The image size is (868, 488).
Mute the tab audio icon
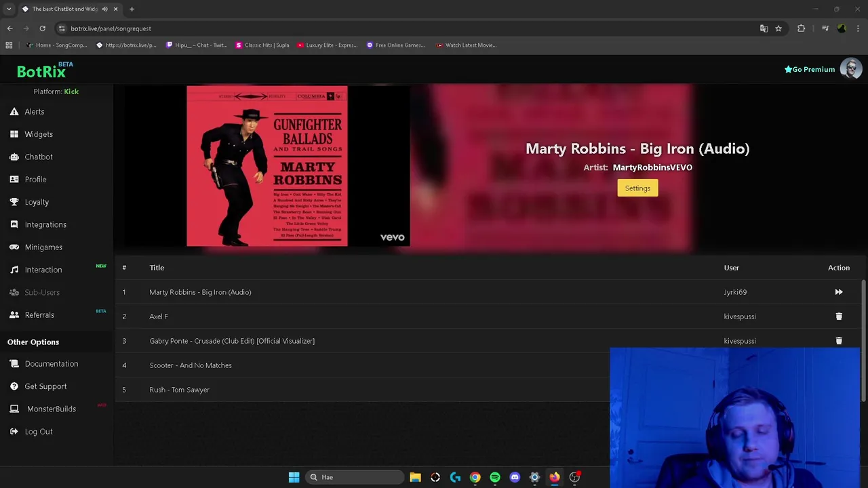pyautogui.click(x=104, y=9)
